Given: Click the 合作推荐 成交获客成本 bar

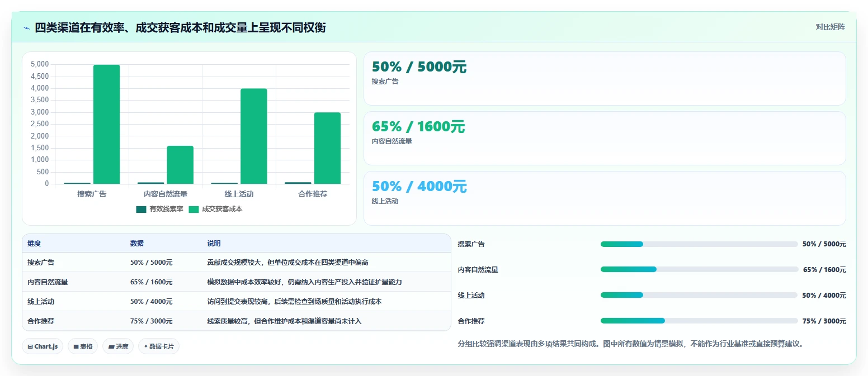Looking at the screenshot, I should [327, 148].
